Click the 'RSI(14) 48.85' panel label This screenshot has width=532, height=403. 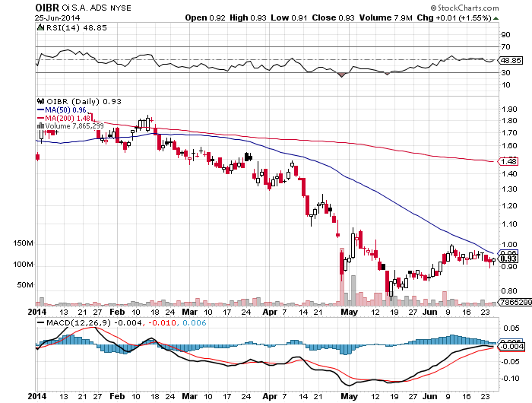pyautogui.click(x=76, y=27)
